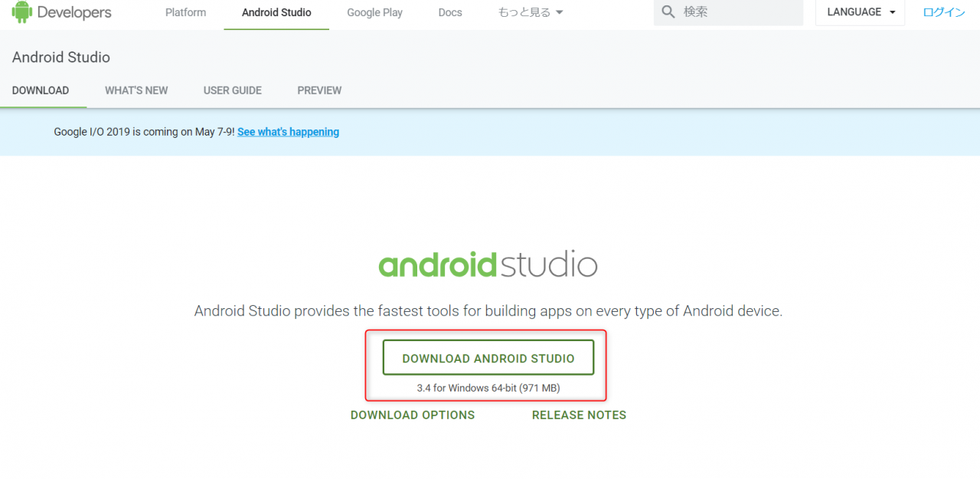Select the DOWNLOAD tab
980x479 pixels.
(41, 90)
